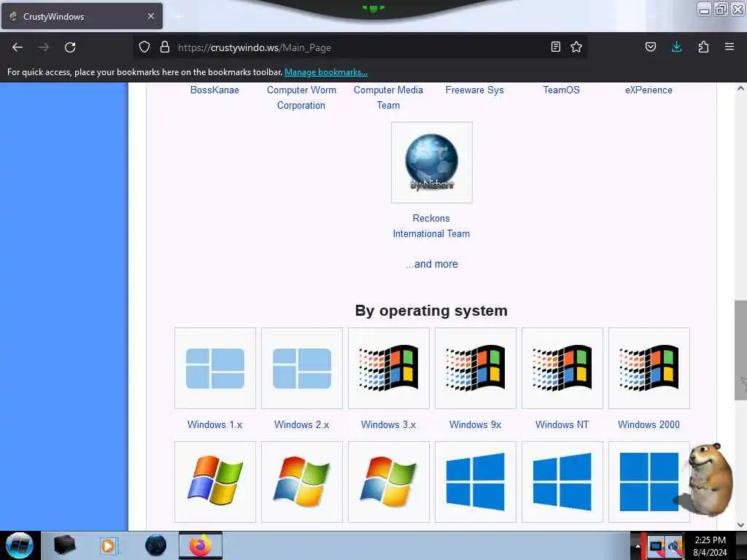Open the Windows 2.x text link

[301, 424]
